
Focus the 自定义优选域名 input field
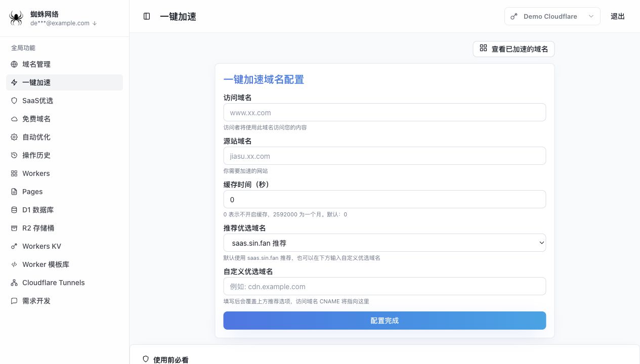click(385, 286)
